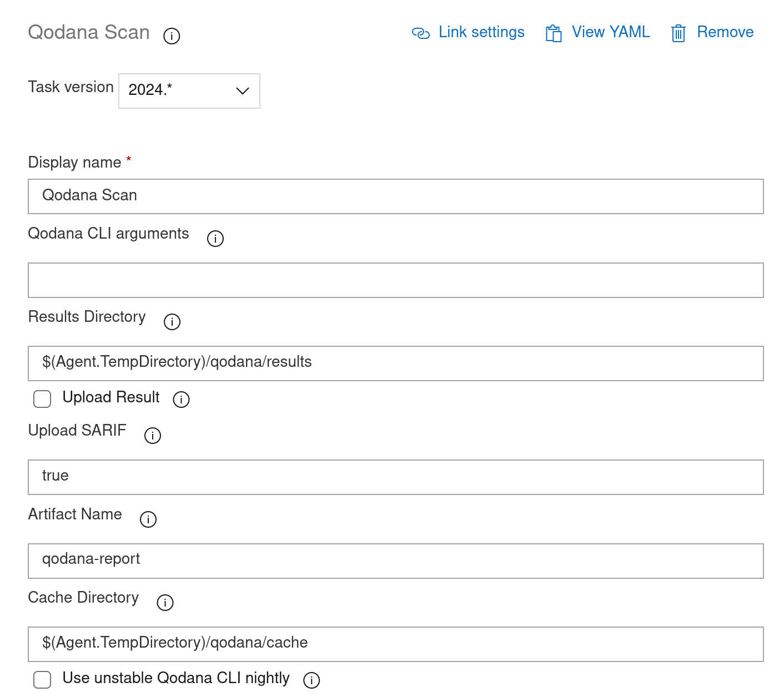Click the Upload SARIF label
This screenshot has width=784, height=692.
point(77,431)
